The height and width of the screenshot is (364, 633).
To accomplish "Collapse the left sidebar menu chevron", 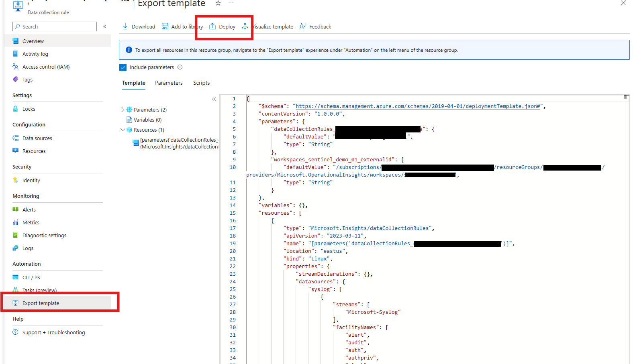I will [x=104, y=26].
